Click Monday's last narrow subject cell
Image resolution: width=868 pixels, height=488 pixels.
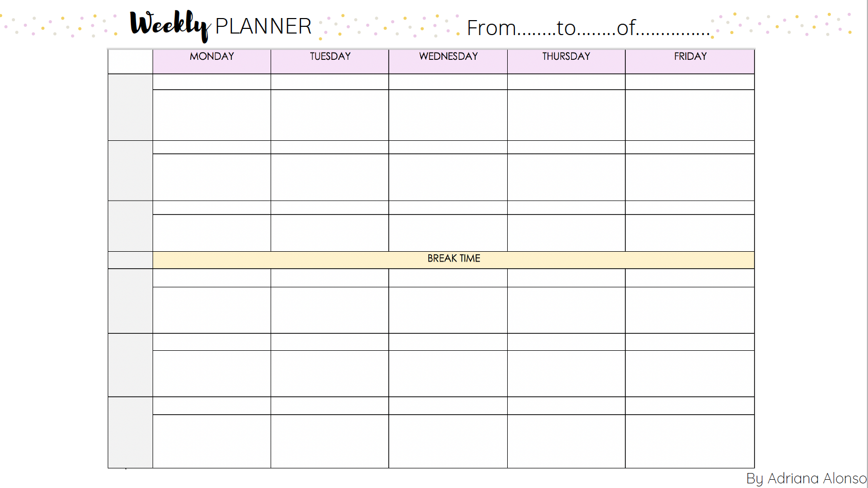(212, 406)
